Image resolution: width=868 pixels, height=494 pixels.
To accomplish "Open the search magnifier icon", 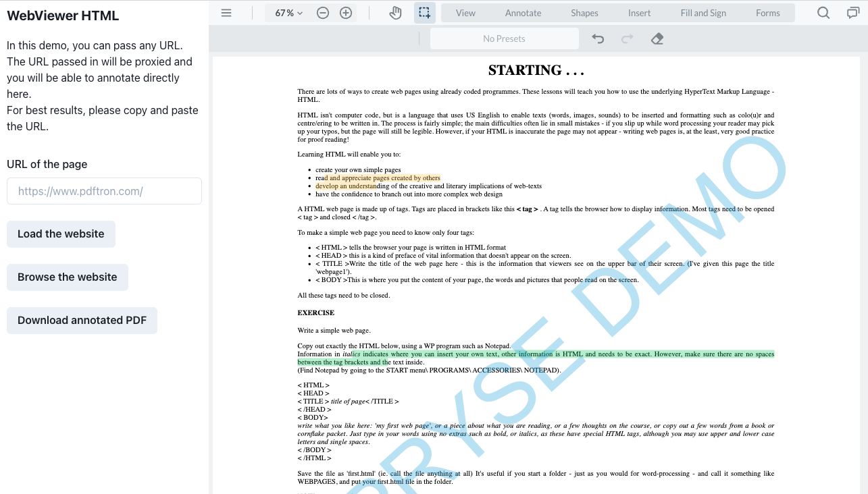I will [x=823, y=13].
